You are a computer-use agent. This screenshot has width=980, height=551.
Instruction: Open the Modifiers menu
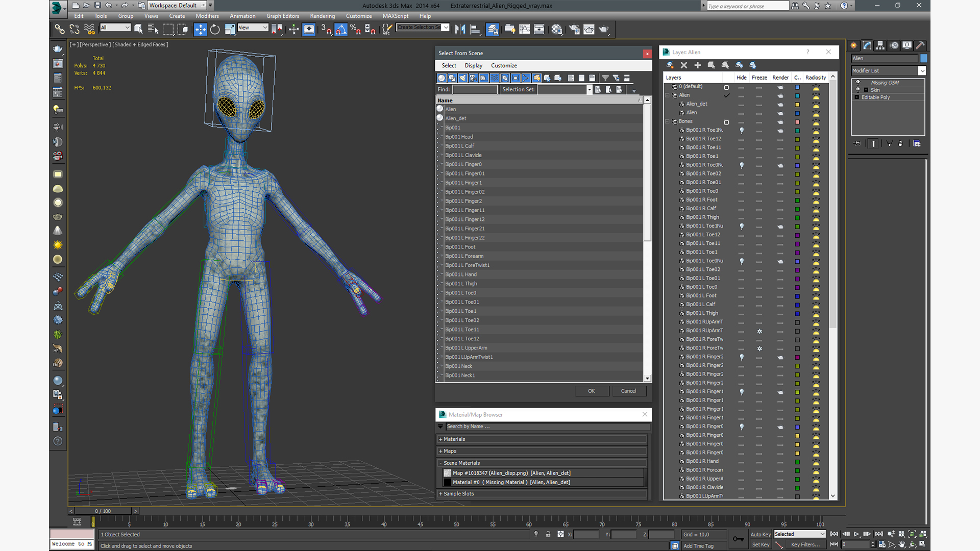[x=206, y=15]
